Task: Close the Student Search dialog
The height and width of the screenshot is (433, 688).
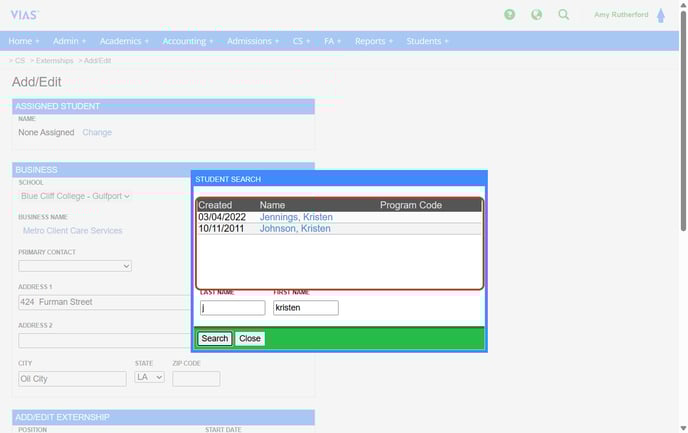Action: (x=250, y=339)
